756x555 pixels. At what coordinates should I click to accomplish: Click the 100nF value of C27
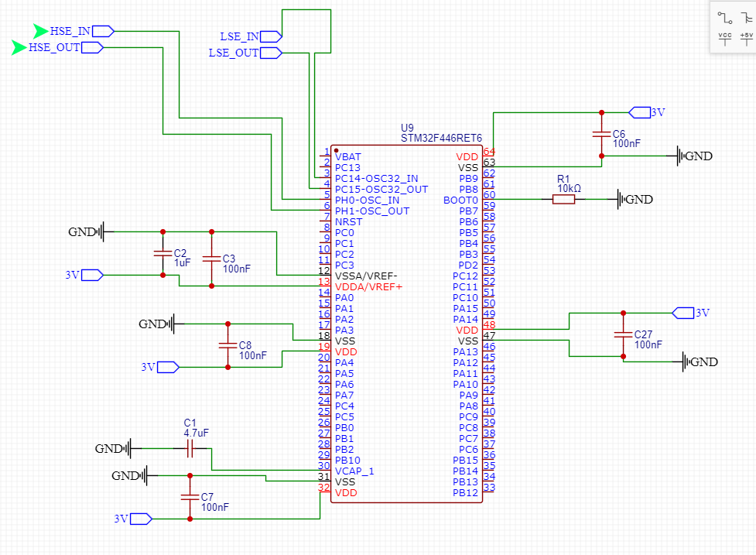click(648, 344)
